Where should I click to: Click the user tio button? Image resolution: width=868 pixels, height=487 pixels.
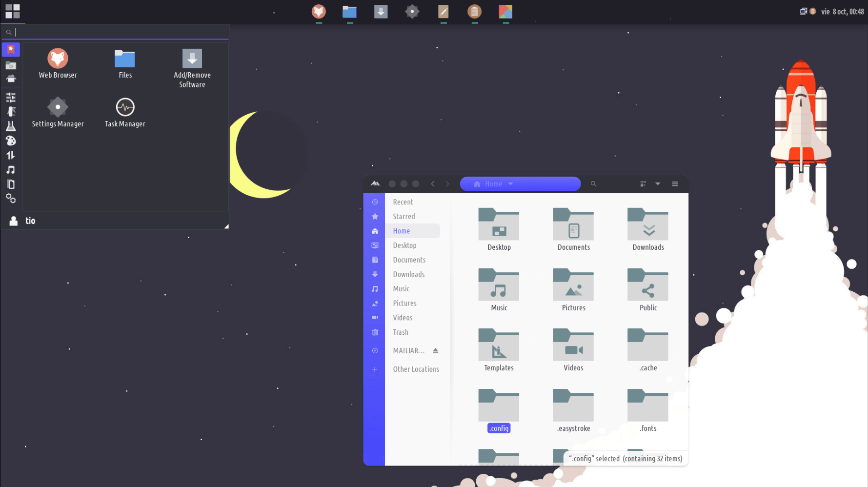tap(22, 221)
